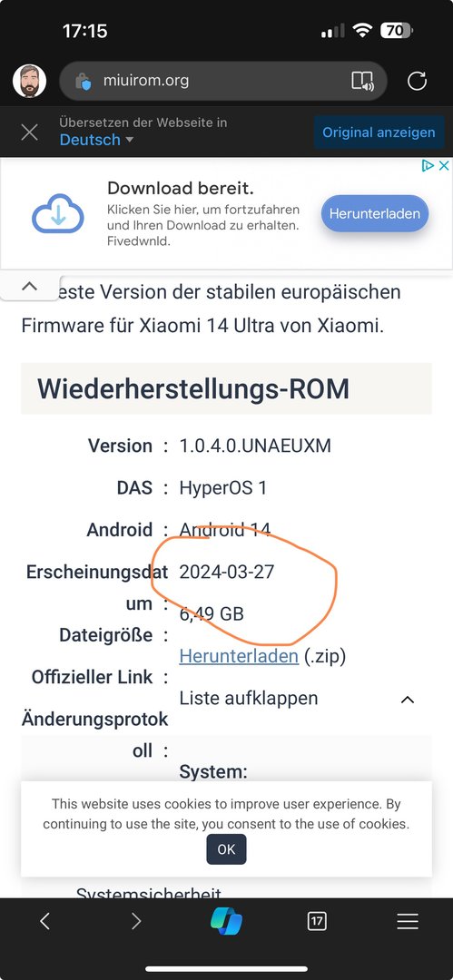Viewport: 453px width, 980px height.
Task: Open the AdChoices info icon
Action: click(x=428, y=166)
